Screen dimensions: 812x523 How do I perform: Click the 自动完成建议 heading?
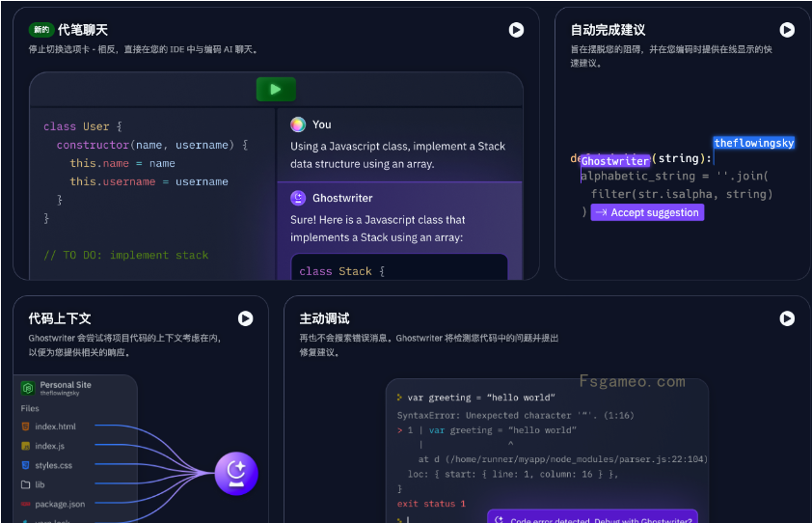tap(608, 30)
